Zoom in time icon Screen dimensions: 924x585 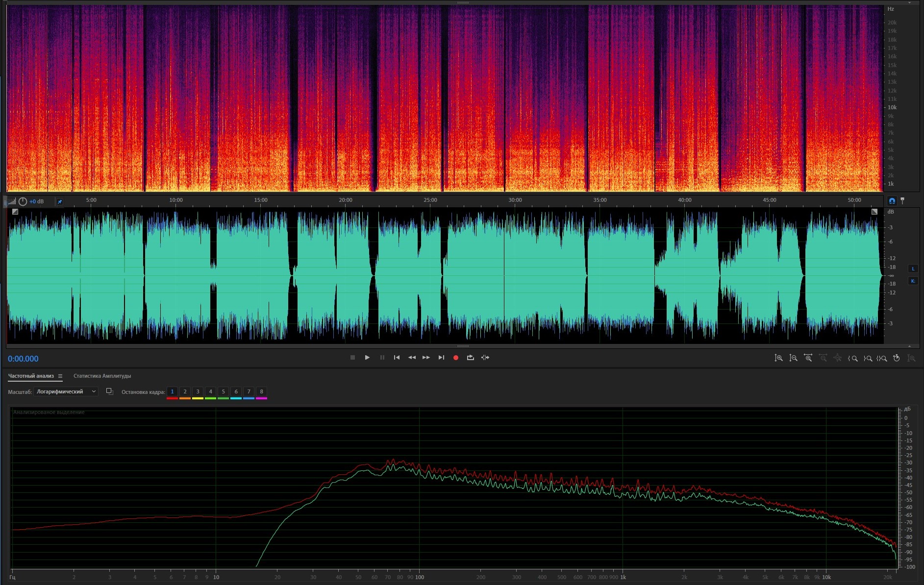808,358
